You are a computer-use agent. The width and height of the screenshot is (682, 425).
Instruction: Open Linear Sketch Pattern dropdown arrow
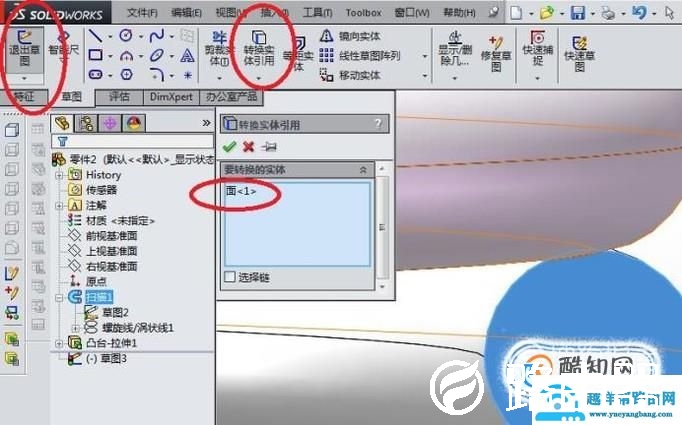tap(425, 56)
